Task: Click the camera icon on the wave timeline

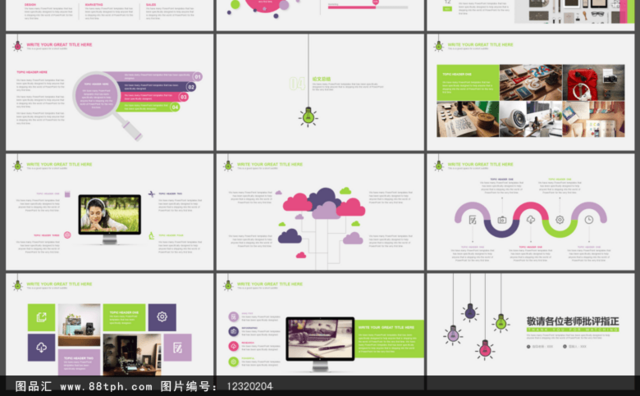Action: [502, 220]
